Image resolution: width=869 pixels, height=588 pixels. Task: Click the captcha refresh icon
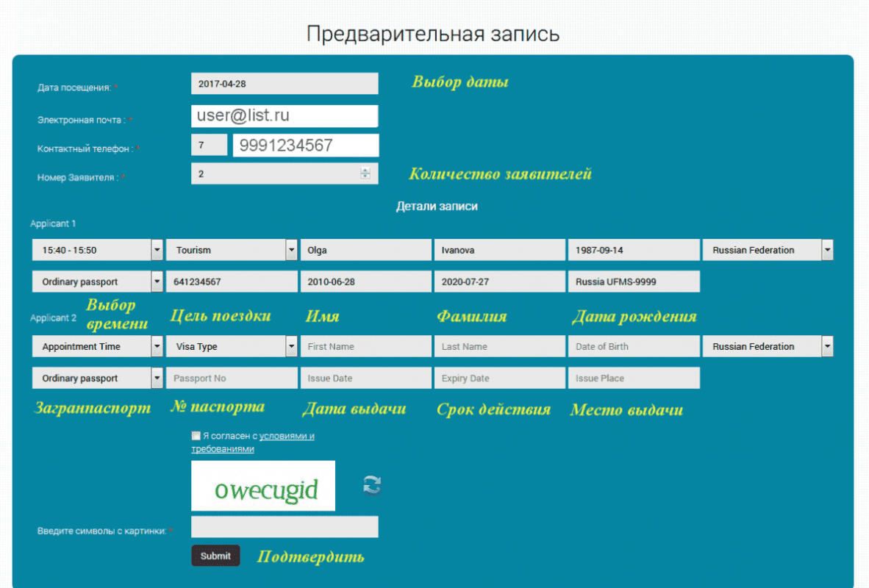372,485
